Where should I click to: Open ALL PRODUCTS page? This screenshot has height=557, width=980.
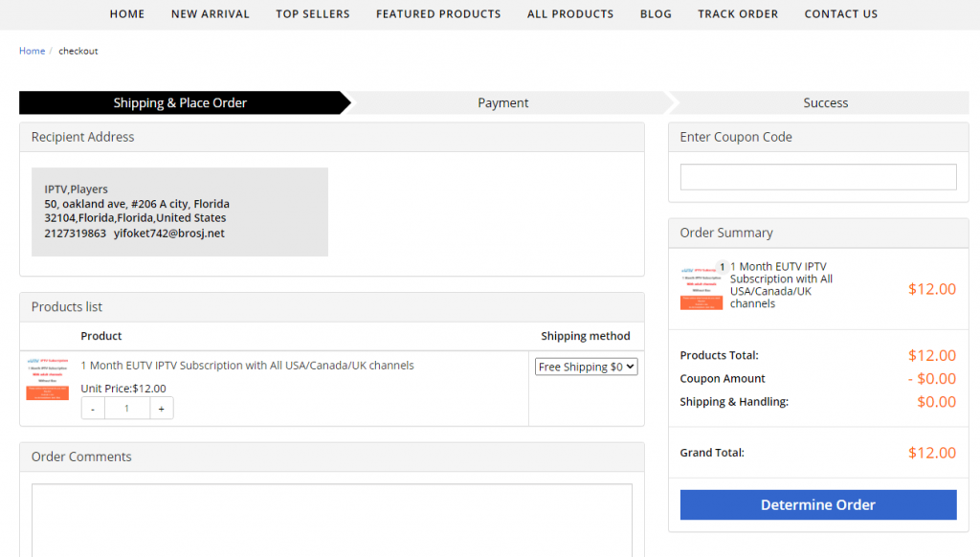click(x=570, y=13)
